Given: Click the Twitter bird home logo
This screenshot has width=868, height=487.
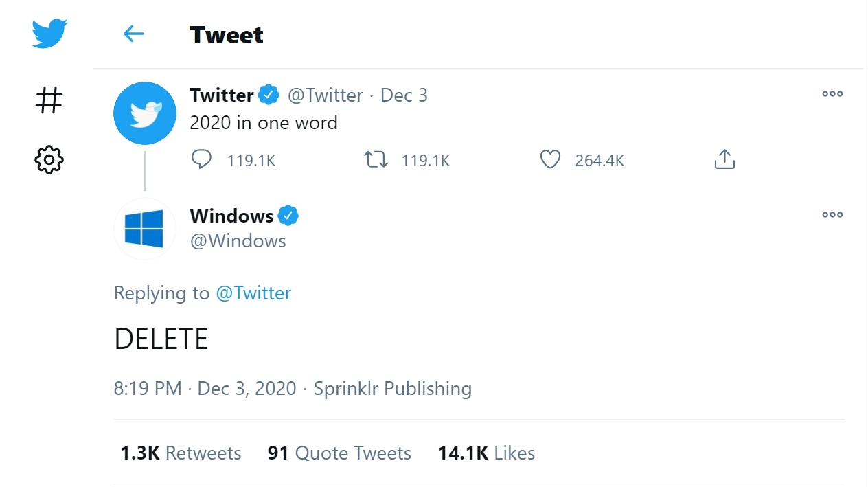Looking at the screenshot, I should point(49,33).
